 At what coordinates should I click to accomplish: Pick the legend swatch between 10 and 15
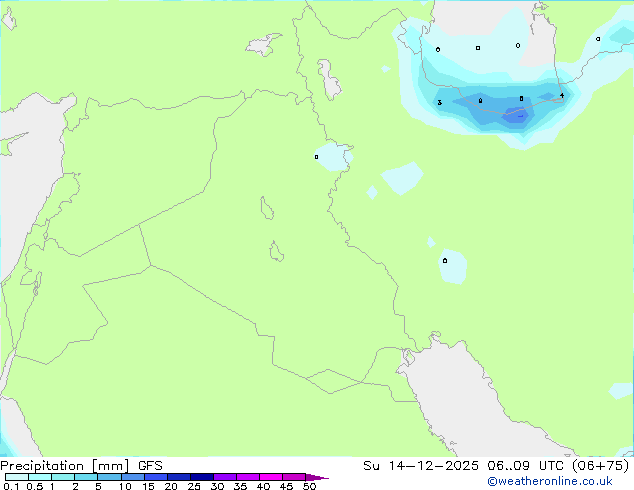pyautogui.click(x=133, y=477)
